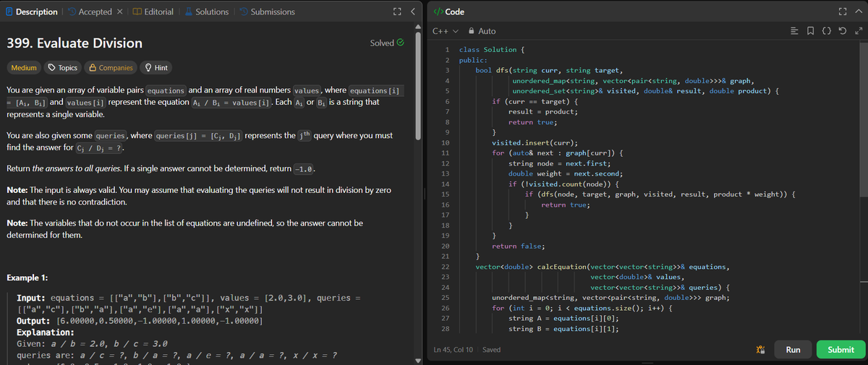Image resolution: width=868 pixels, height=365 pixels.
Task: Click the book icon on the Editorial tab
Action: pos(138,12)
